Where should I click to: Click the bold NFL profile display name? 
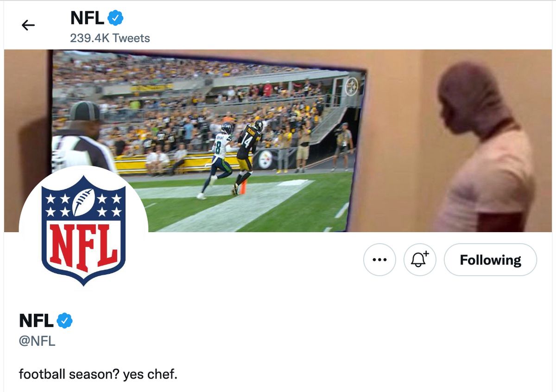point(36,321)
